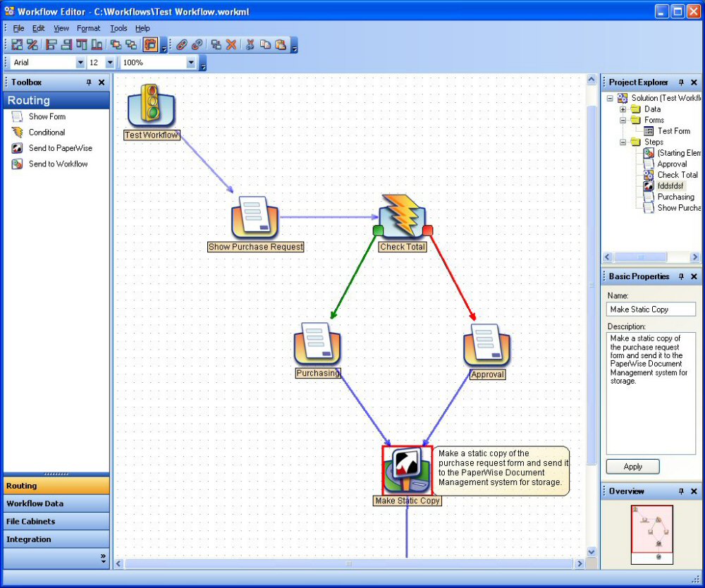Screen dimensions: 705x588
Task: Toggle the highlighted orange toolbar button
Action: click(x=150, y=45)
